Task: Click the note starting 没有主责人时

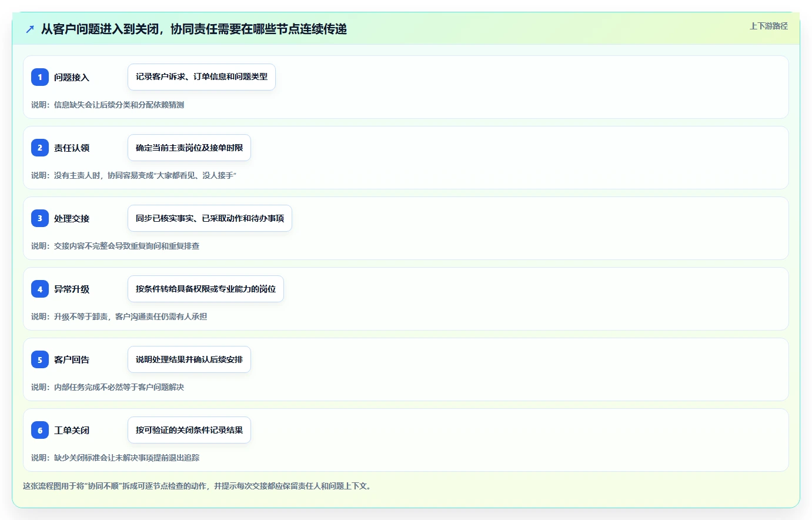Action: pyautogui.click(x=134, y=175)
